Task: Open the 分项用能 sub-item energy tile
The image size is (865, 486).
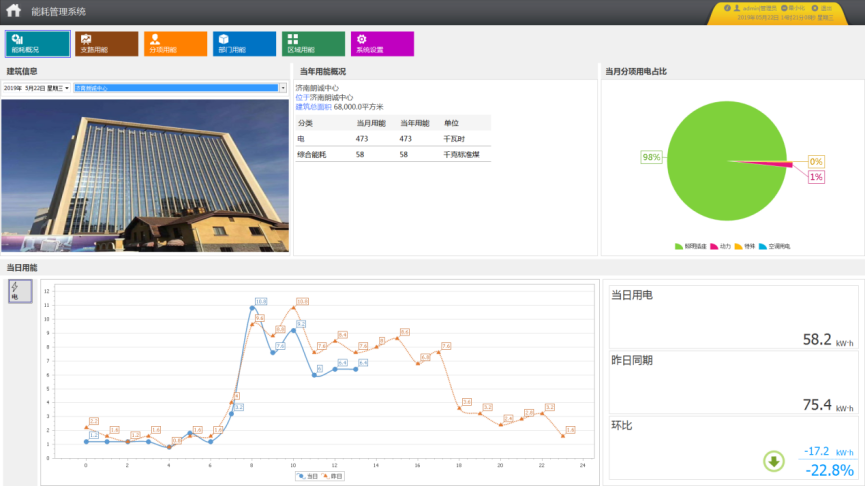Action: tap(175, 43)
